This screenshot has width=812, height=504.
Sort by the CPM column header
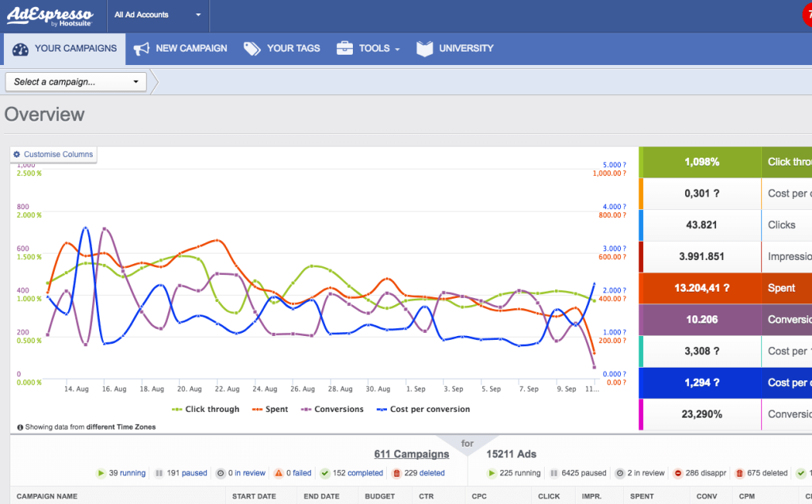pyautogui.click(x=747, y=496)
